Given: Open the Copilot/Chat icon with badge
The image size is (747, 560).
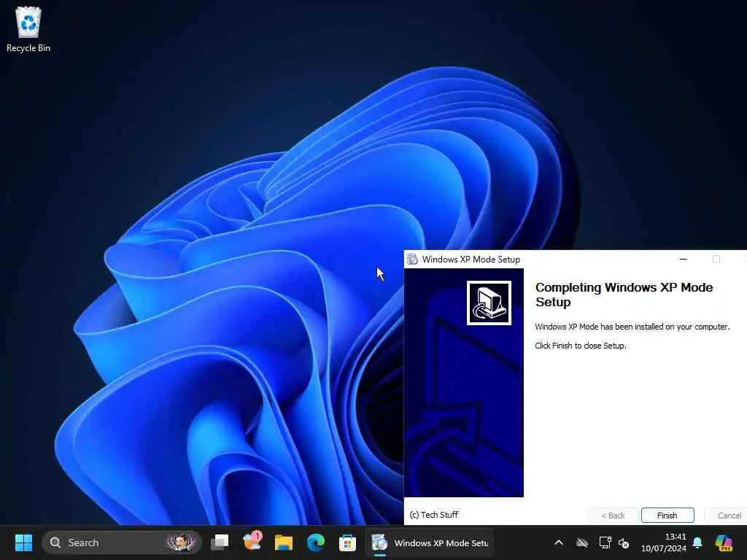Looking at the screenshot, I should [x=252, y=542].
